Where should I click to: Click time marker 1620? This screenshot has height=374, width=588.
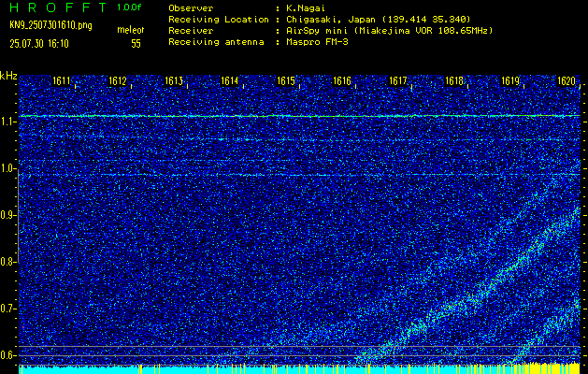coord(566,81)
